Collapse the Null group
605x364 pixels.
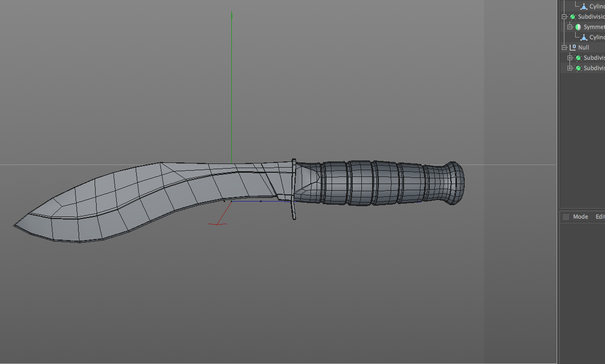click(x=564, y=47)
